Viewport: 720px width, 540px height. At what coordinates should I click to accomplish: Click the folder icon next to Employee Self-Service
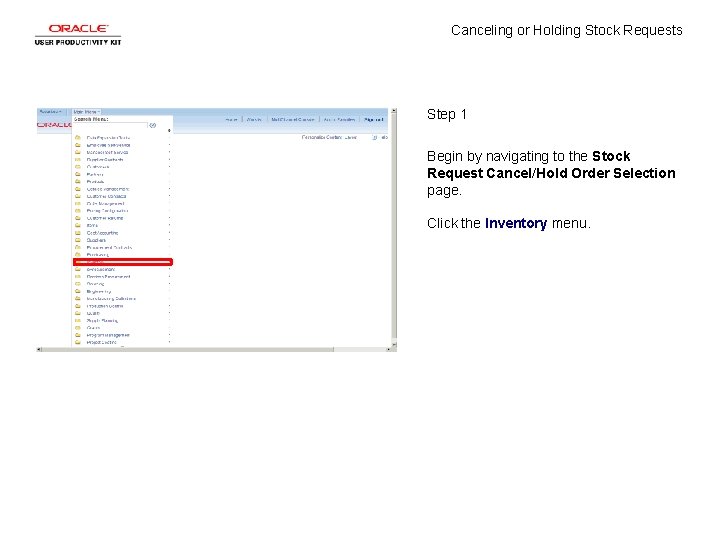78,145
